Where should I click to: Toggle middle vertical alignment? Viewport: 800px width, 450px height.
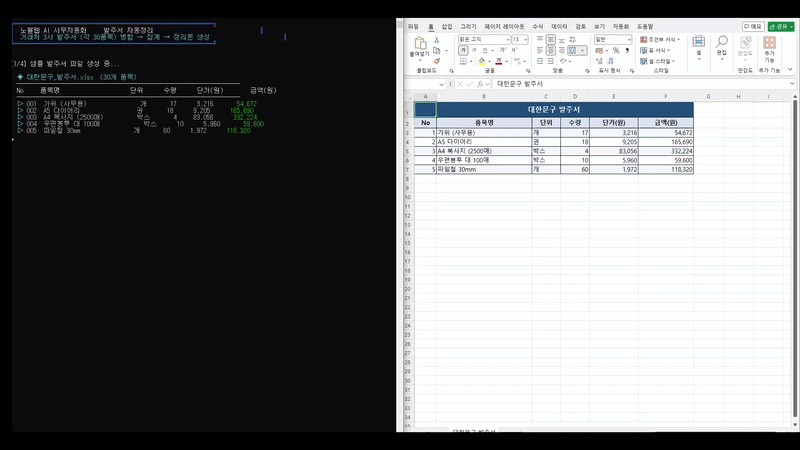[x=551, y=39]
